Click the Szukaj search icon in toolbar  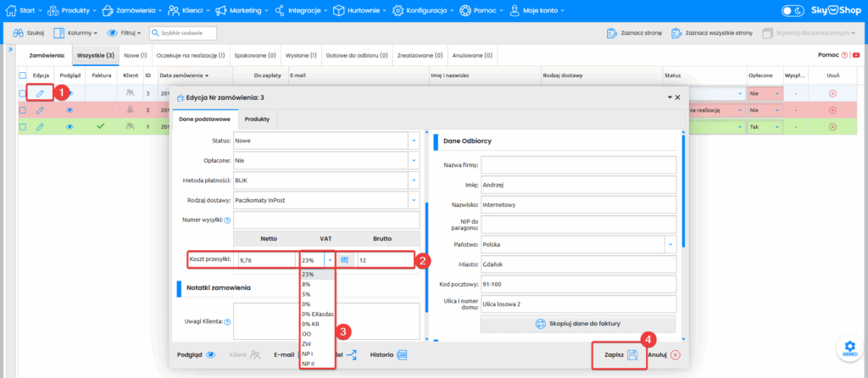pyautogui.click(x=19, y=33)
